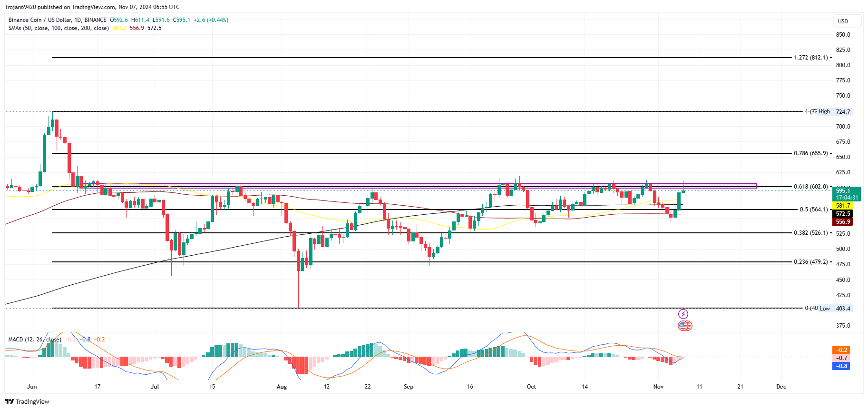Click the 450.0 price scale value
Viewport: 868px width, 410px height.
tap(843, 280)
